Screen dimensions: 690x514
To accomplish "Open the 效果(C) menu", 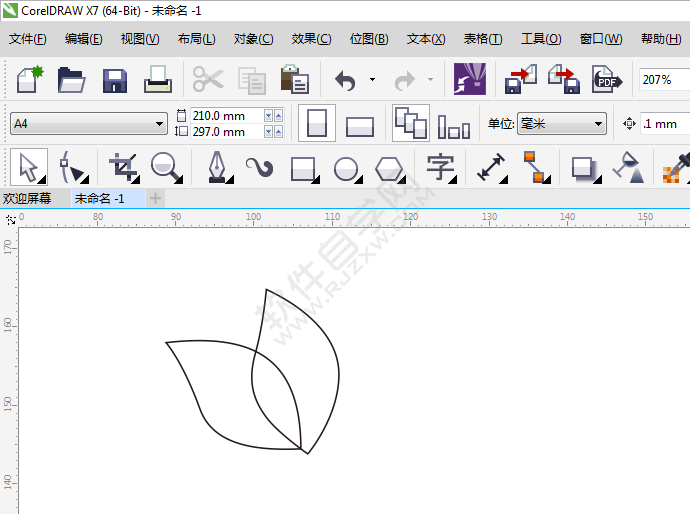I will point(311,39).
